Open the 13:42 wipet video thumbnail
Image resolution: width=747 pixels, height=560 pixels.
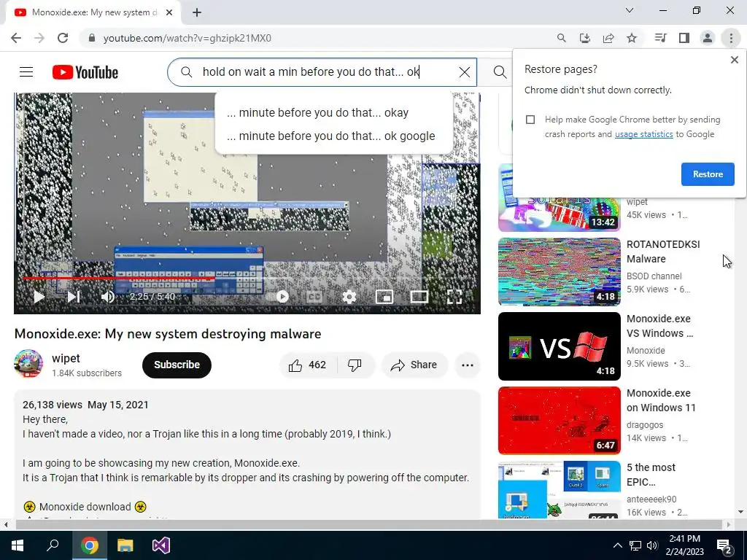pos(560,214)
